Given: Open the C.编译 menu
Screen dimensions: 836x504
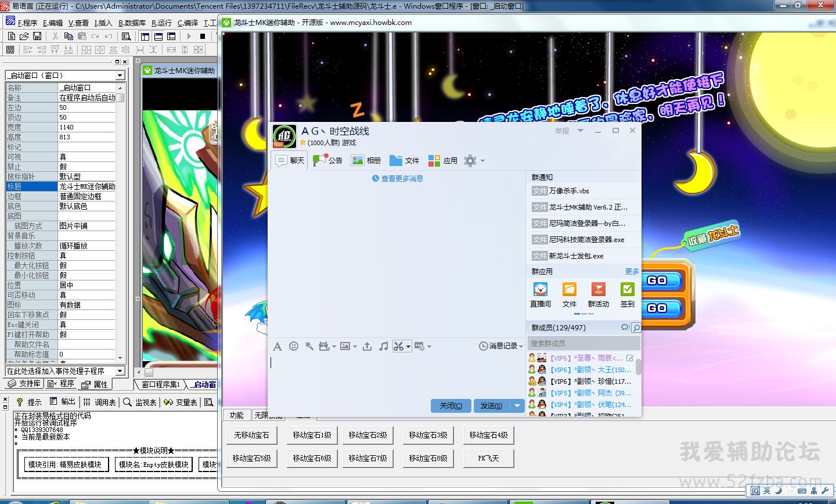Looking at the screenshot, I should [x=188, y=23].
